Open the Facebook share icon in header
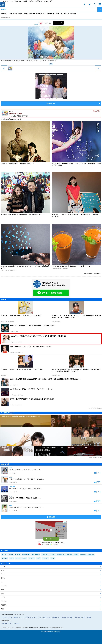Viewport: 102px width, 644px height. coord(85,4)
